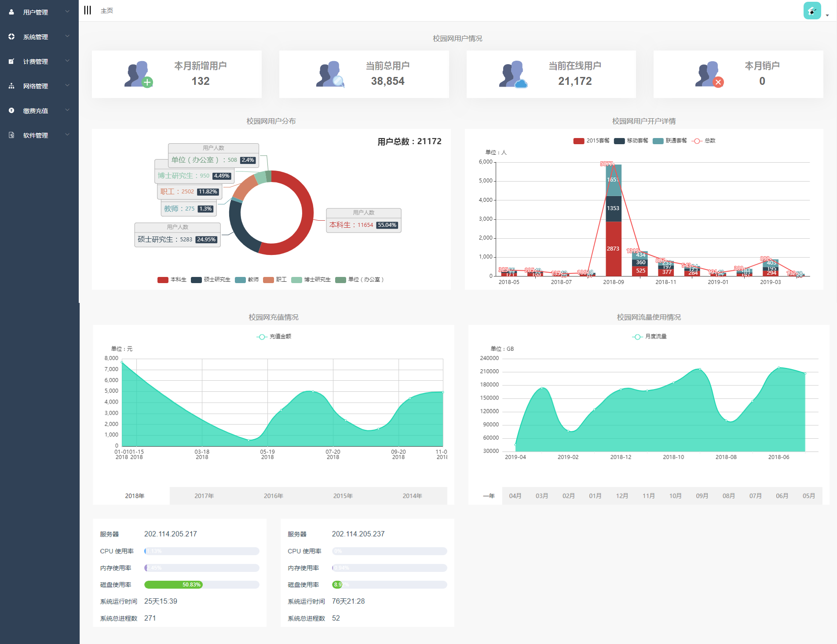The width and height of the screenshot is (837, 644).
Task: Select the 09月 traffic tab
Action: tap(702, 496)
